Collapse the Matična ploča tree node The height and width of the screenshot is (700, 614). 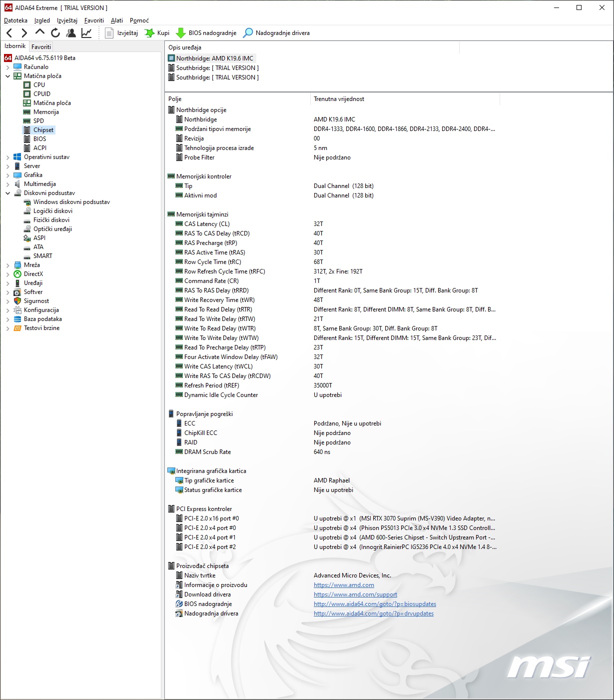7,76
